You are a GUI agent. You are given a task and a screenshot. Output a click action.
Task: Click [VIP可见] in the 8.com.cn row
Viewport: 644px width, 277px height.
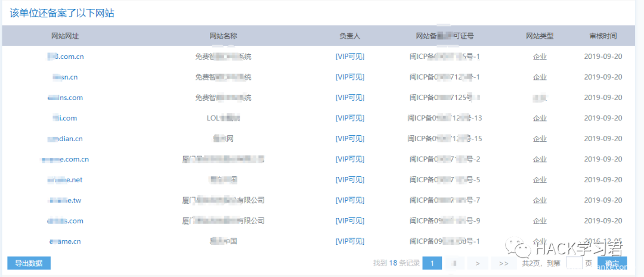pos(350,57)
